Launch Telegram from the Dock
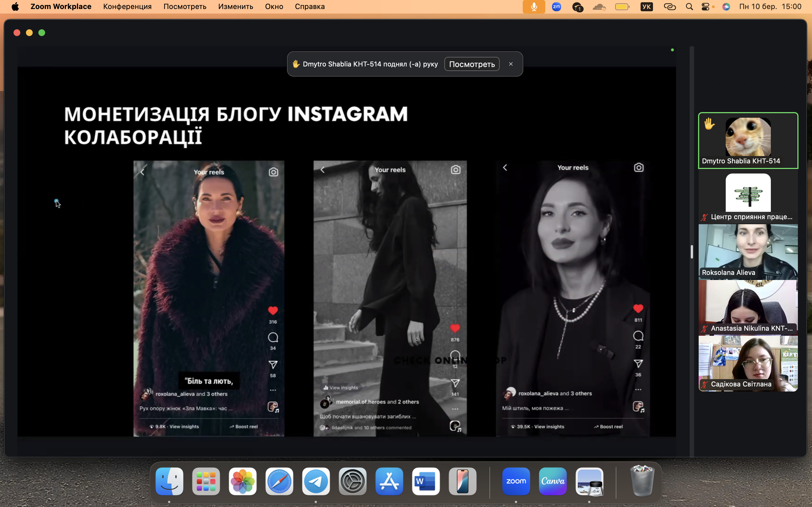Screen dimensions: 812x507 316,481
